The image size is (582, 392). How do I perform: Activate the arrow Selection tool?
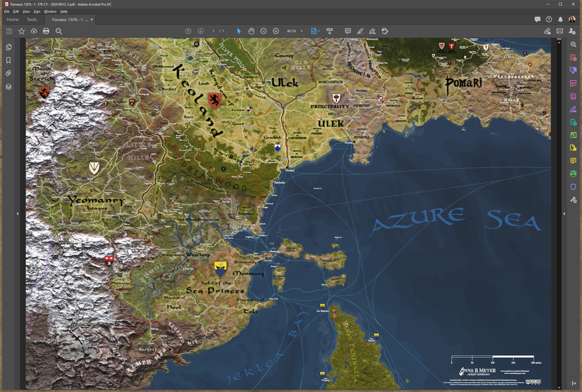(239, 31)
